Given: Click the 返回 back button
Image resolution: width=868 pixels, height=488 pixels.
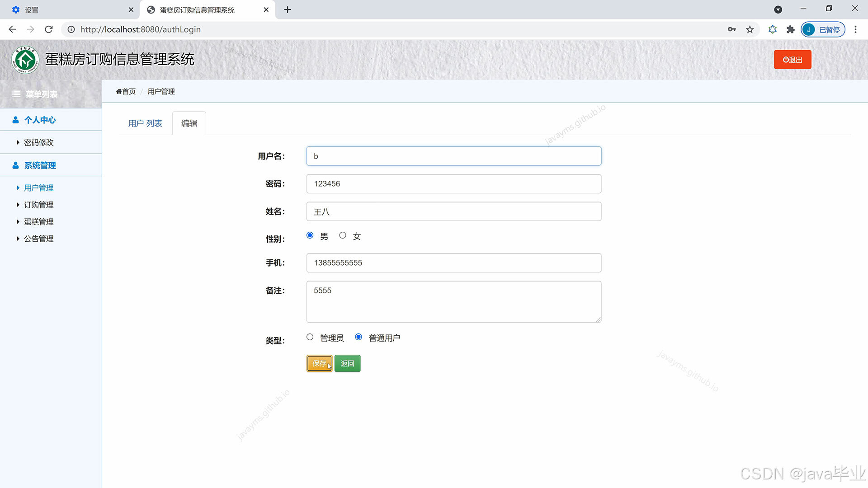Looking at the screenshot, I should 347,363.
